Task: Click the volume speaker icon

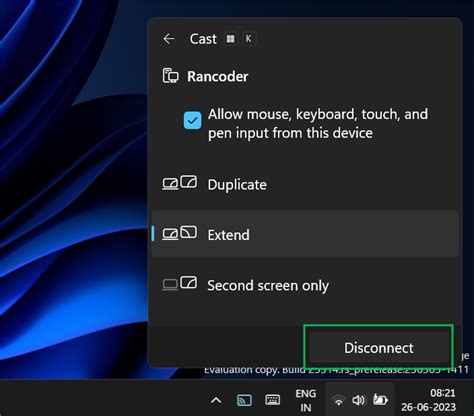Action: point(359,400)
